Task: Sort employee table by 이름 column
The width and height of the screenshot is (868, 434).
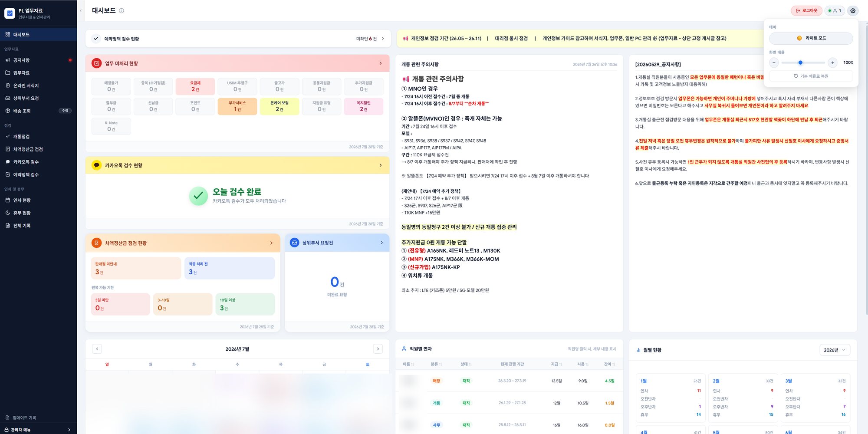Action: pyautogui.click(x=408, y=364)
